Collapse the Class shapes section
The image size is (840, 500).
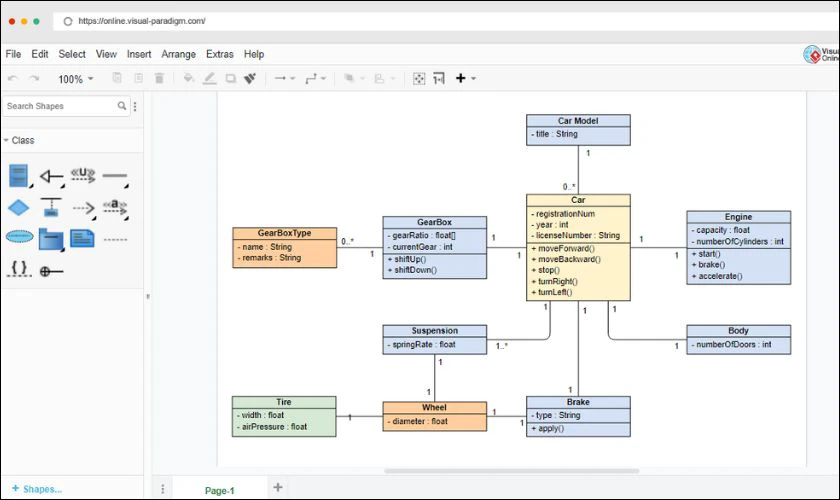pos(19,140)
